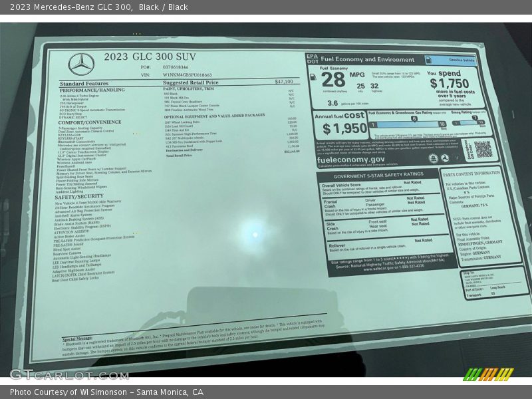Switch to the Standard Features tab
The width and height of the screenshot is (532, 399).
click(84, 83)
